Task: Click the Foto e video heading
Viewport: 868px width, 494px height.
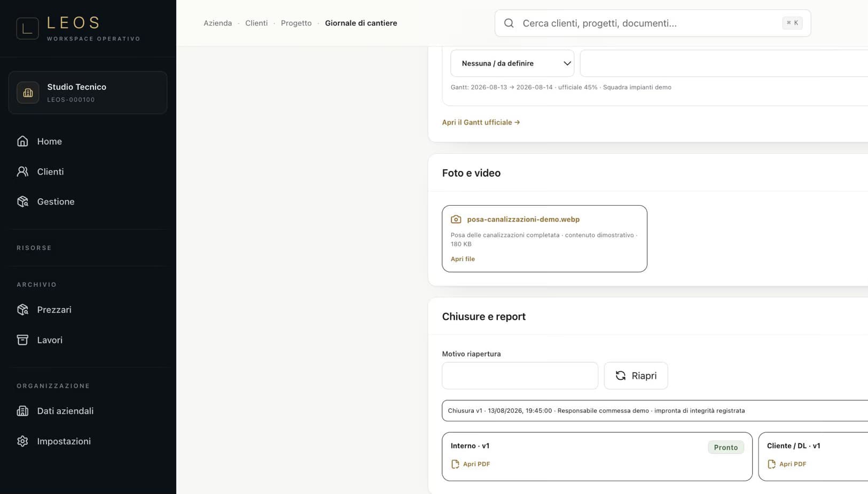Action: [471, 173]
